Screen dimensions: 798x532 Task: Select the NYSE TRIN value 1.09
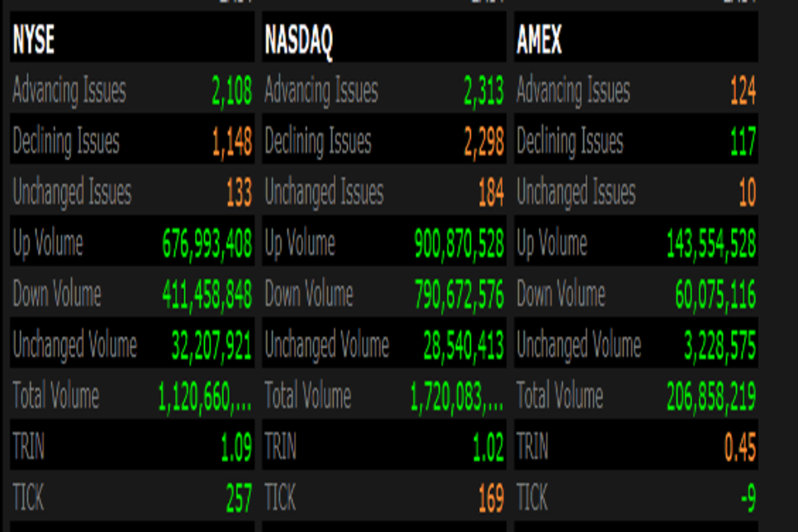coord(236,448)
